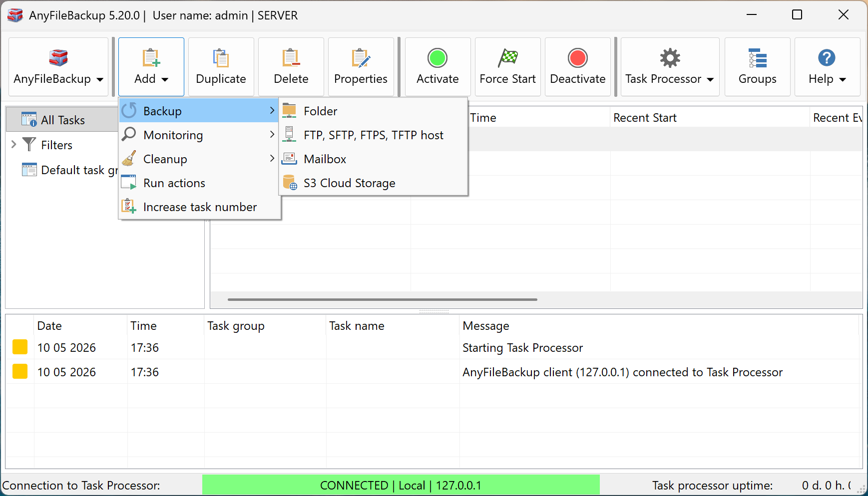Open the Cleanup submenu
Viewport: 868px width, 496px height.
(x=199, y=159)
